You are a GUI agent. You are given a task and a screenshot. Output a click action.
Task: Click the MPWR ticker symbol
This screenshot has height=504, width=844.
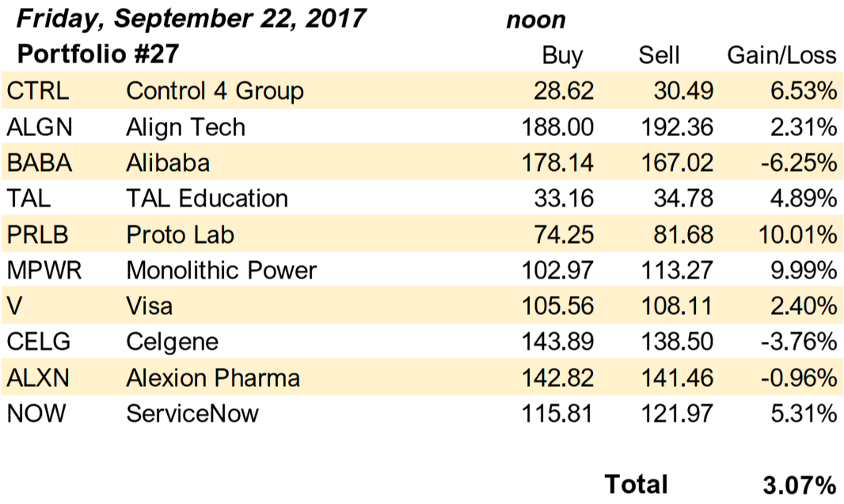click(x=44, y=270)
